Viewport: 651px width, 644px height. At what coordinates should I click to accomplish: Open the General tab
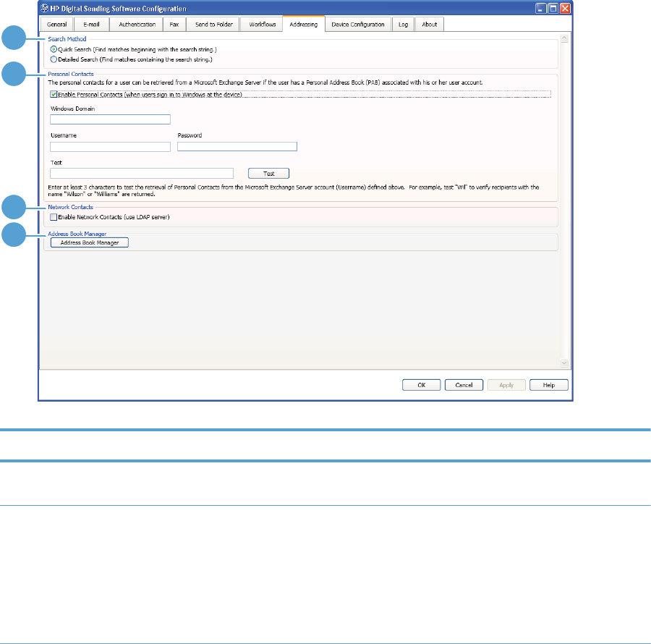click(57, 25)
